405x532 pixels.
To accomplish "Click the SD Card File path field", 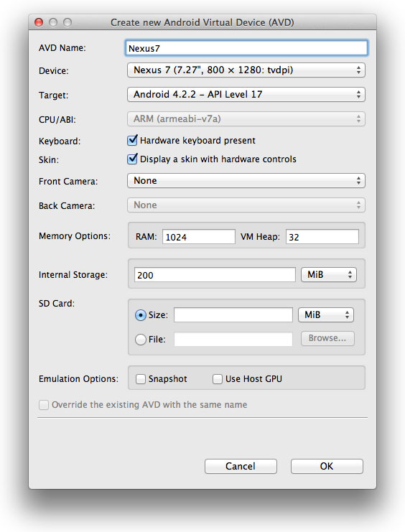I will [x=233, y=339].
